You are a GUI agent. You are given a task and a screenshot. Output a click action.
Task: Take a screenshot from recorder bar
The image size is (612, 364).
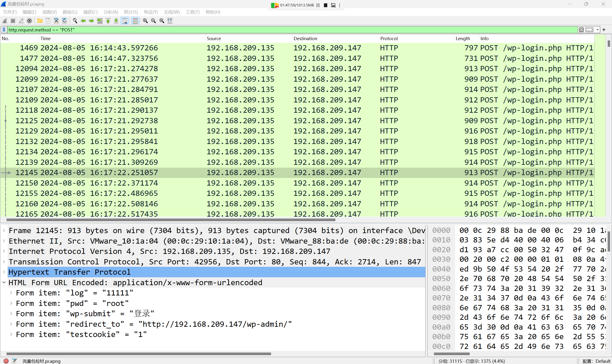tap(333, 5)
